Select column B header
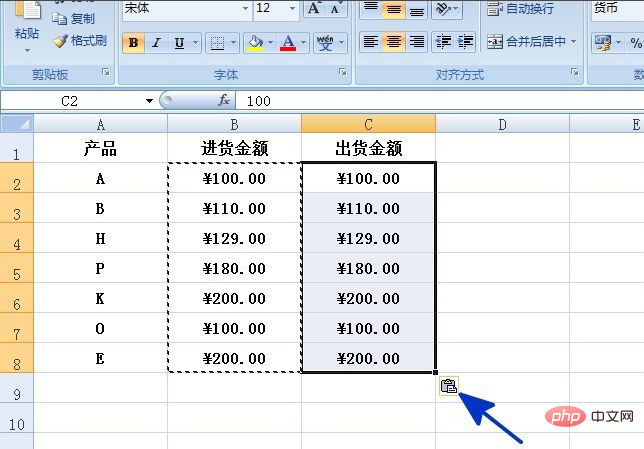Image resolution: width=644 pixels, height=449 pixels. pos(235,124)
